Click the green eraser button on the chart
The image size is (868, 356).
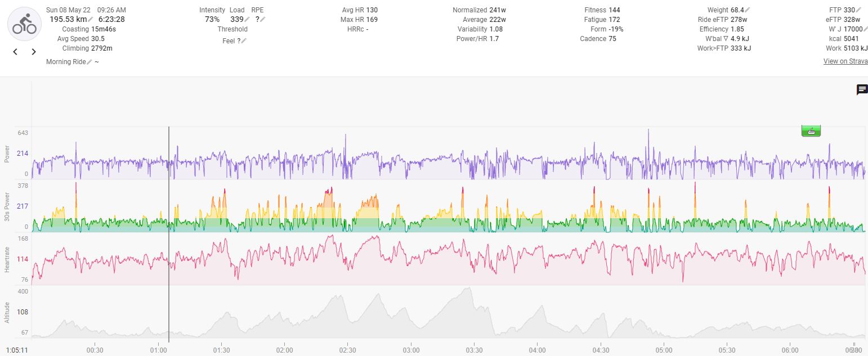coord(811,130)
